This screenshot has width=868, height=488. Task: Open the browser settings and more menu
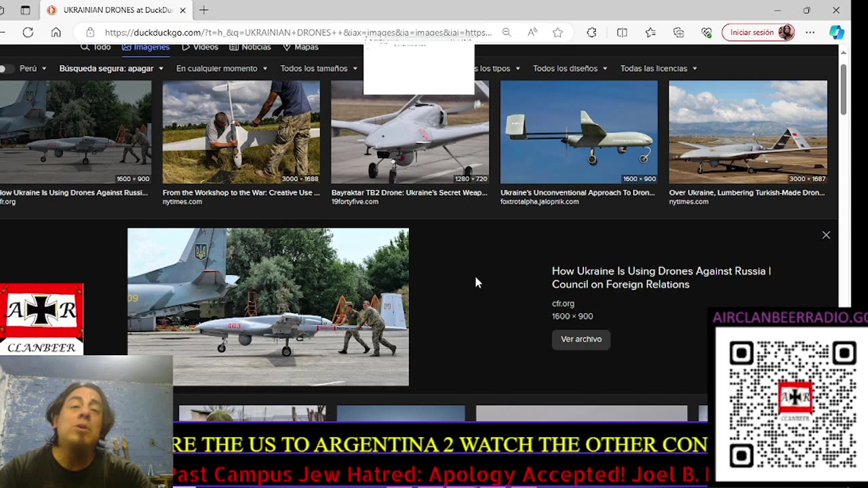[x=810, y=33]
